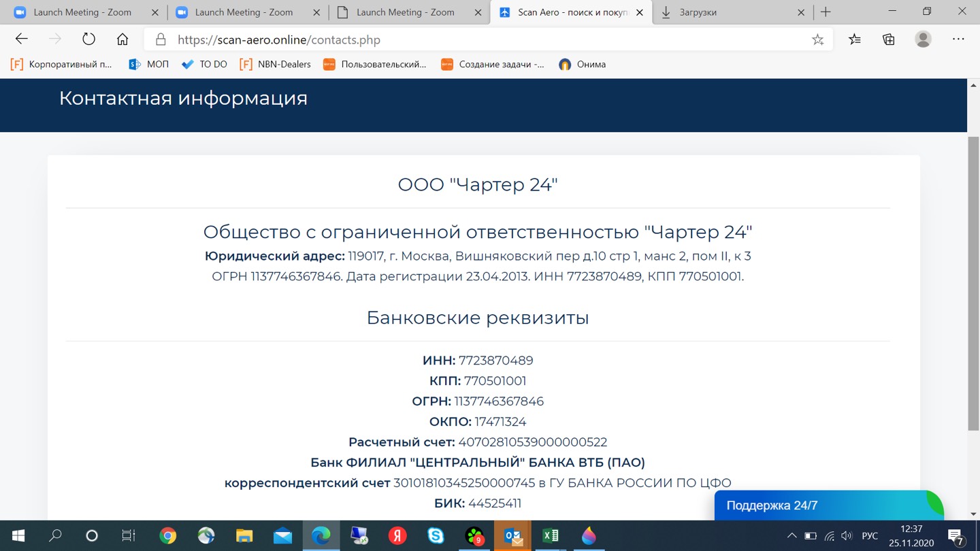Open Yandex browser from taskbar
The width and height of the screenshot is (980, 551).
[x=397, y=536]
